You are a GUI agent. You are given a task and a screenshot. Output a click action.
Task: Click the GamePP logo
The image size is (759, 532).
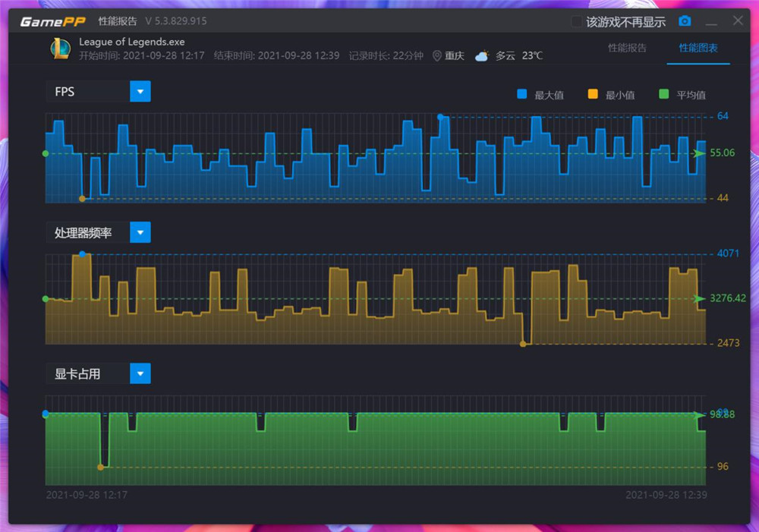point(52,21)
